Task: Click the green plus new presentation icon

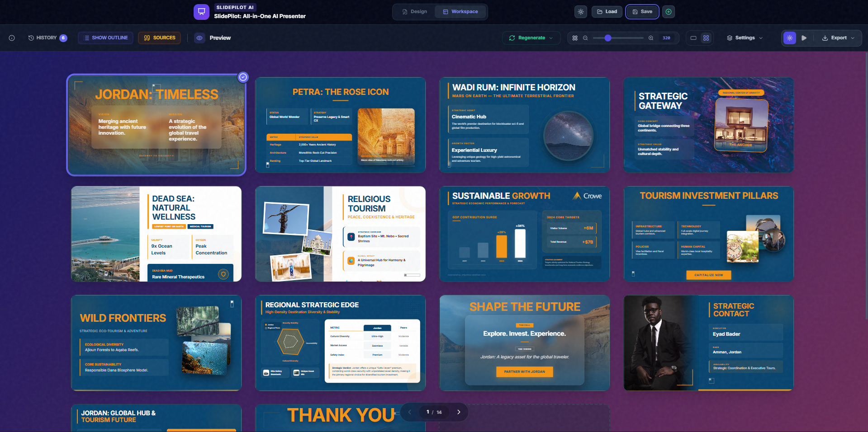Action: [669, 12]
